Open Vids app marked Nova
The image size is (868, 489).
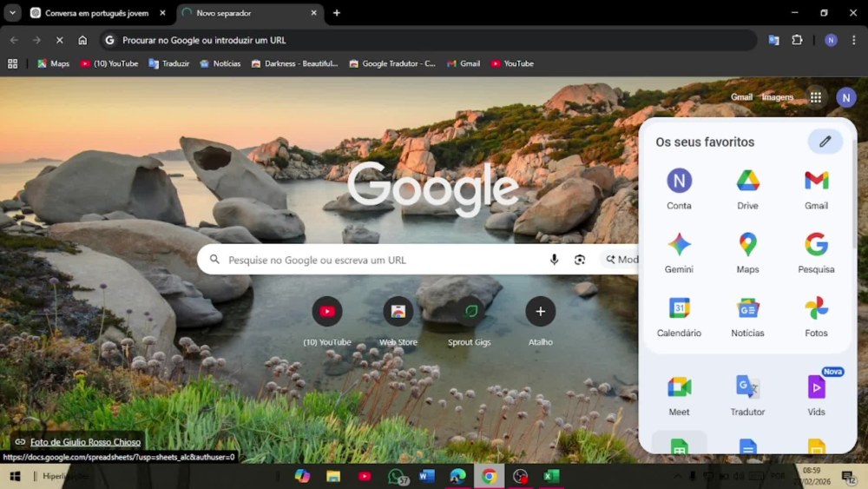816,395
